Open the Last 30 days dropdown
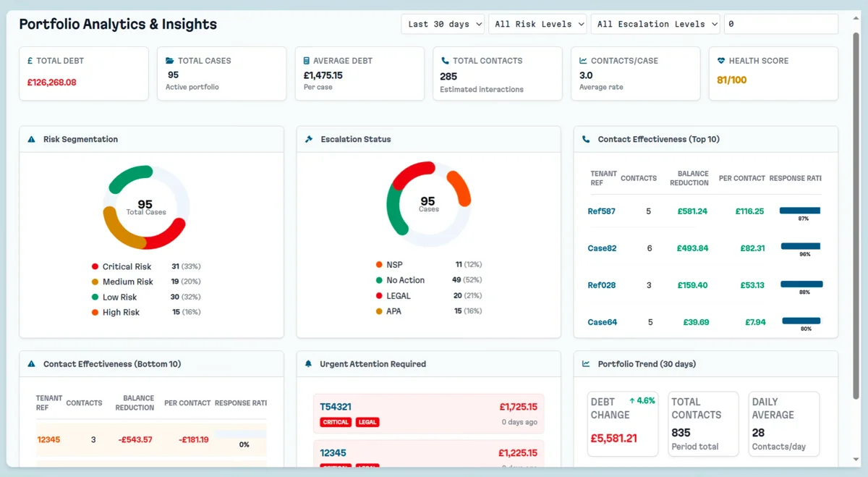Viewport: 868px width, 477px height. pyautogui.click(x=442, y=23)
